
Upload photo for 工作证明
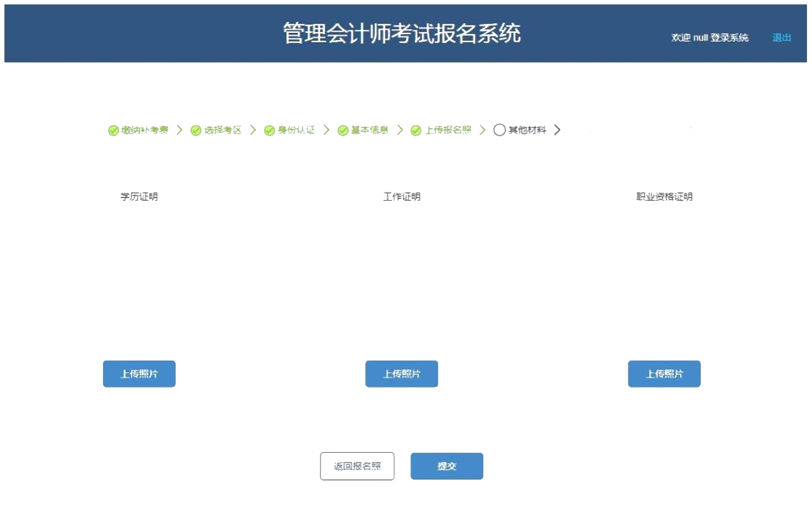coord(402,374)
